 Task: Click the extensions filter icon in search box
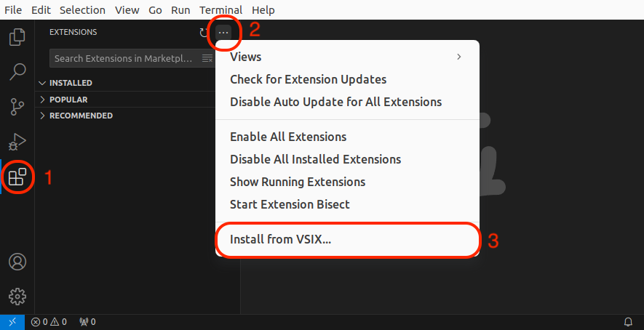[x=207, y=58]
